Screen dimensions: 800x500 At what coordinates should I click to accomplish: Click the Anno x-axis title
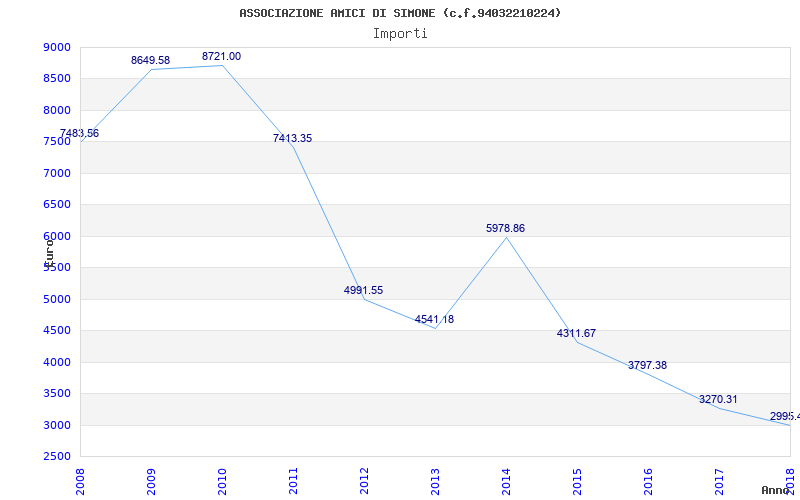[x=774, y=490]
